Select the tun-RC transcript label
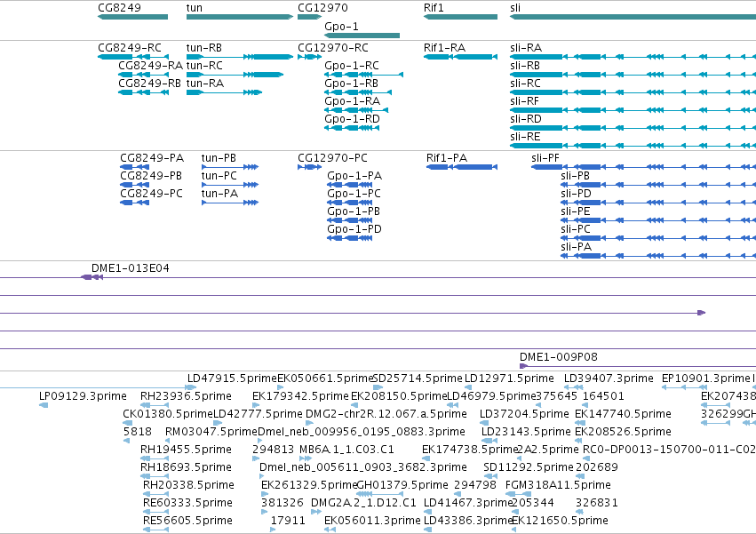The height and width of the screenshot is (534, 756). tap(204, 65)
